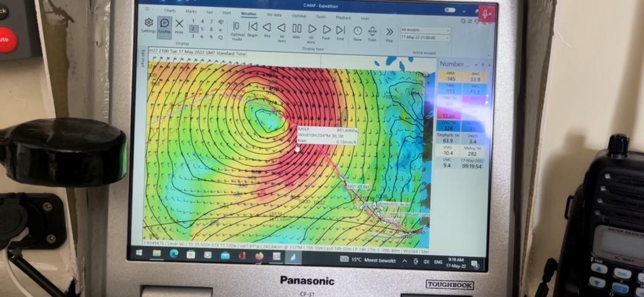Click the COG 326 number box

coord(448,126)
